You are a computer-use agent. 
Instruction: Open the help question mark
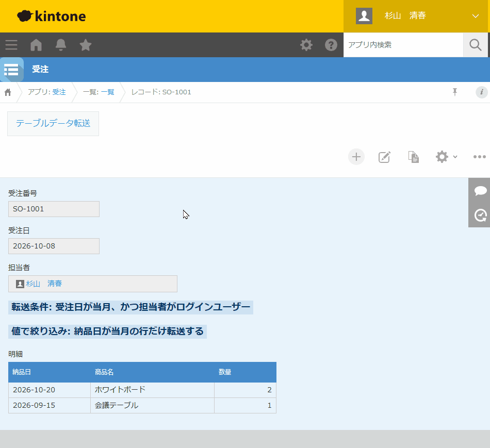(331, 45)
